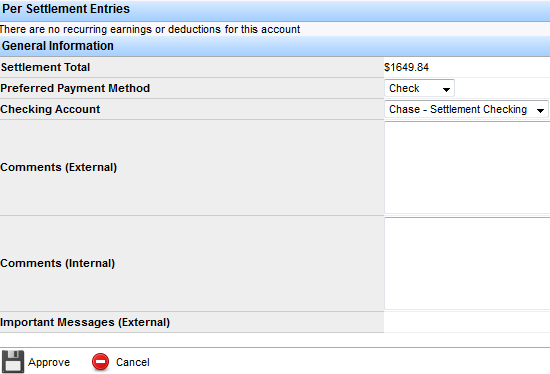This screenshot has width=550, height=374.
Task: Click the Important Messages (External) label
Action: 85,322
